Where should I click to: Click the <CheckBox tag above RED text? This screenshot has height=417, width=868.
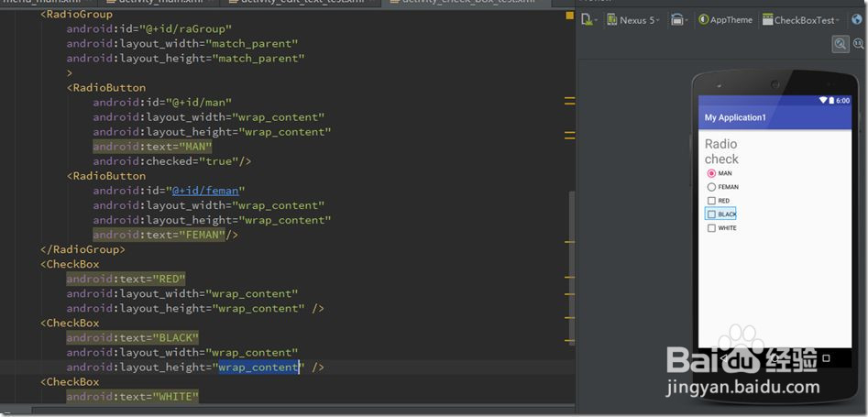pyautogui.click(x=70, y=265)
